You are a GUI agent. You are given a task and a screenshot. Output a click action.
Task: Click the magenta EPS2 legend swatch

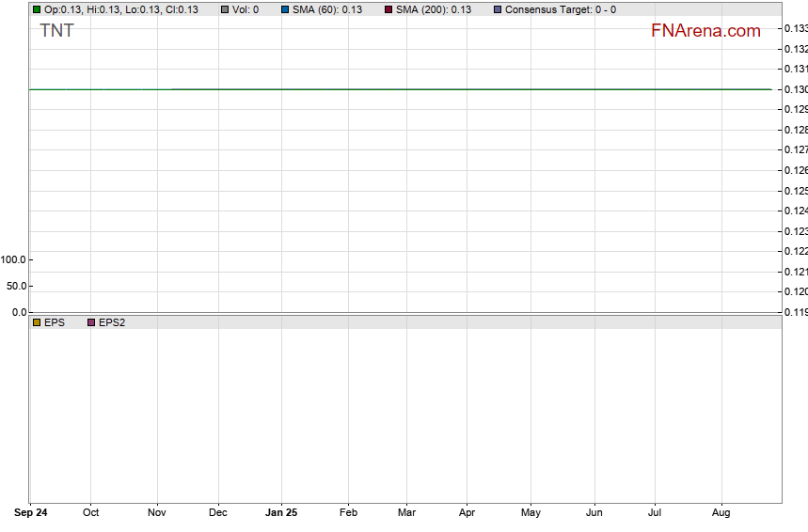[91, 322]
